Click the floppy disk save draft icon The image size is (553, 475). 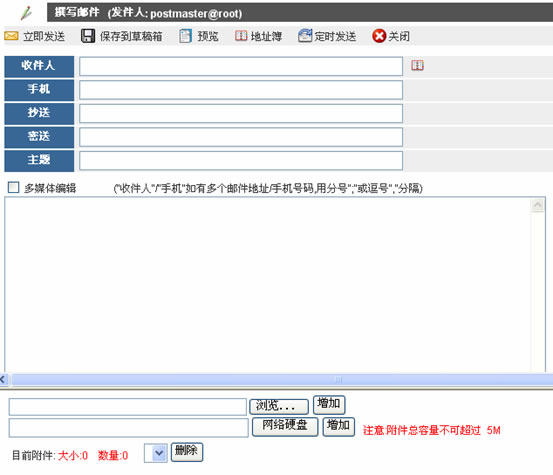click(x=88, y=36)
